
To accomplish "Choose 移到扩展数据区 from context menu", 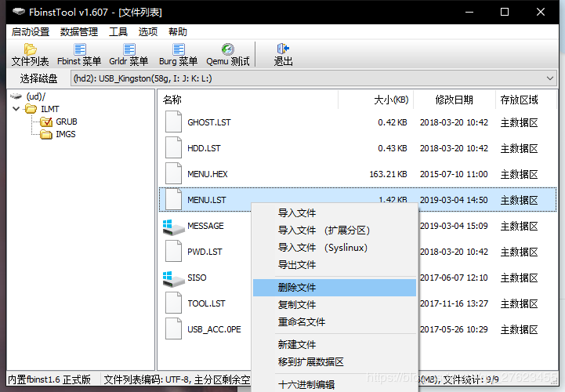I will coord(335,361).
